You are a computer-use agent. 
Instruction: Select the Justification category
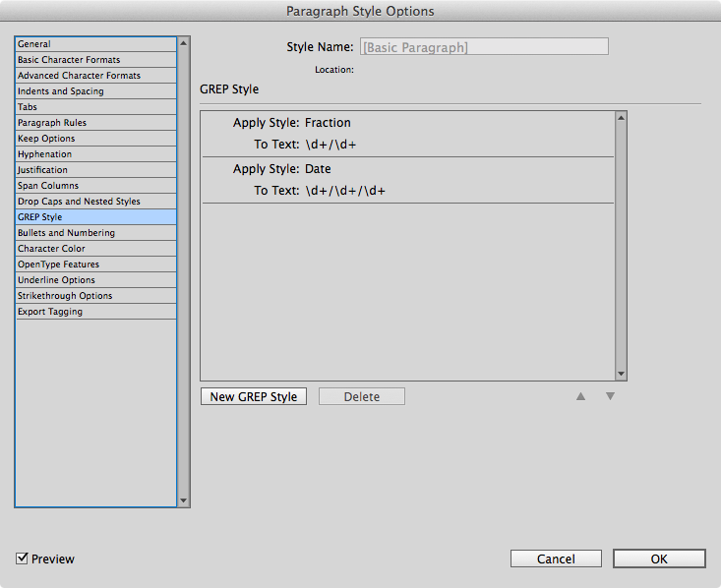[95, 170]
